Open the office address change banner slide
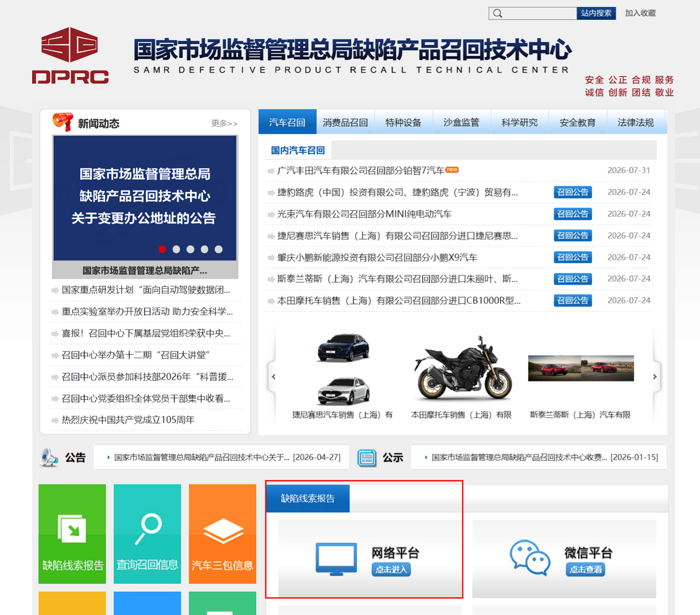 pos(145,198)
